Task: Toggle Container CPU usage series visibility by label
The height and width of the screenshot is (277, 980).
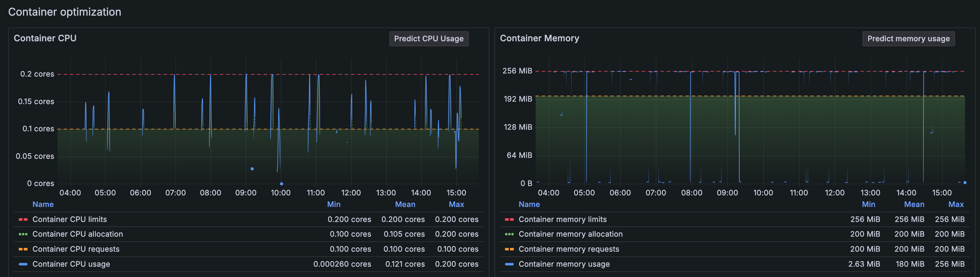Action: pyautogui.click(x=71, y=264)
